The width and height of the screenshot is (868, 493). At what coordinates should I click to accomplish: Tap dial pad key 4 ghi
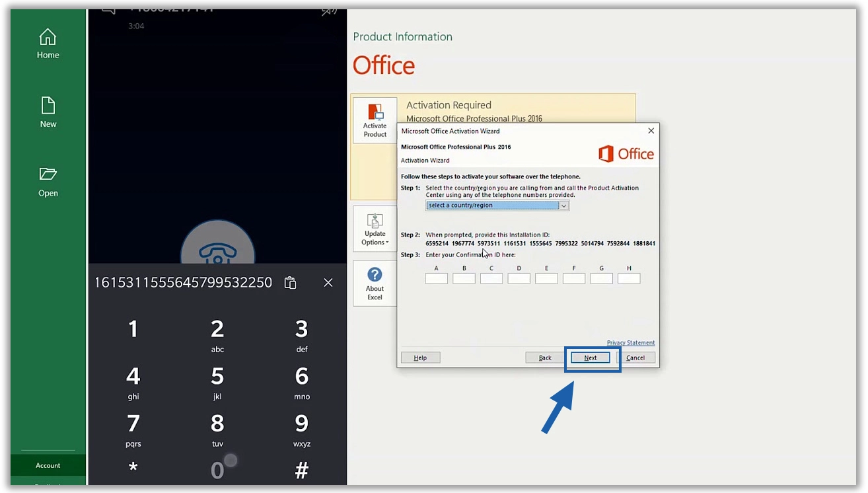(133, 383)
